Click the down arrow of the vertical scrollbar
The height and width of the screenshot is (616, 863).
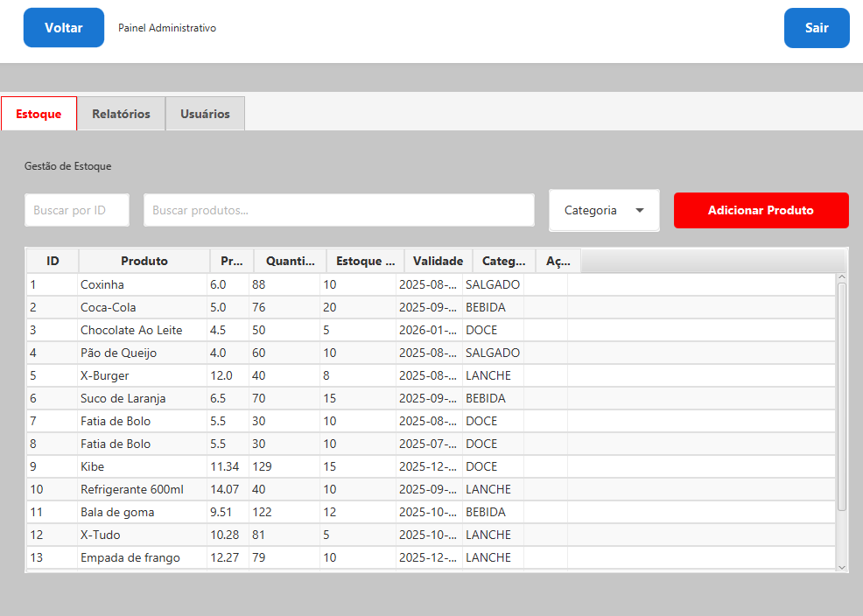click(841, 567)
